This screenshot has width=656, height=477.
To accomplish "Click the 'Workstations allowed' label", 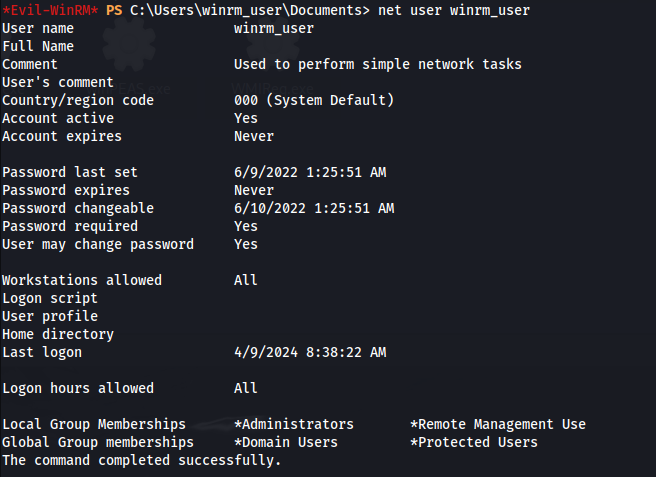I will click(x=82, y=280).
